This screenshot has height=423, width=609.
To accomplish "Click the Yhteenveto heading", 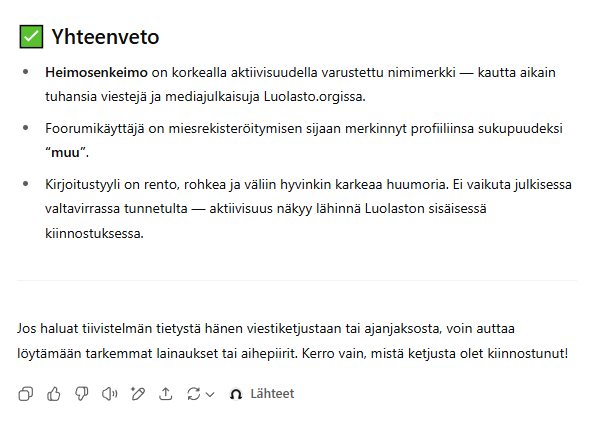I will 105,37.
